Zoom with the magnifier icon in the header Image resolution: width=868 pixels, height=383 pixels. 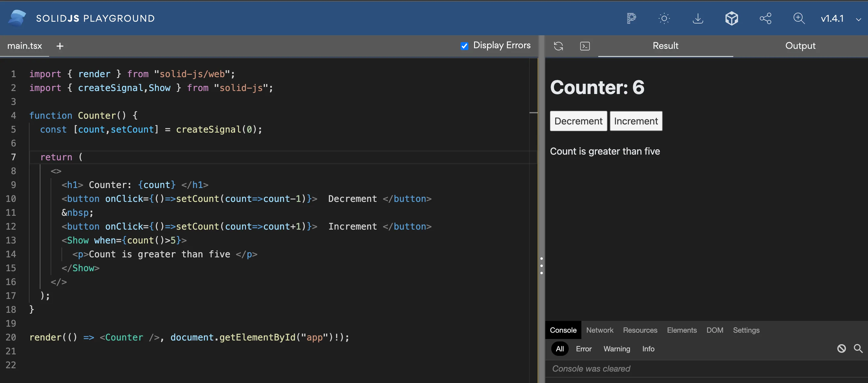[799, 18]
